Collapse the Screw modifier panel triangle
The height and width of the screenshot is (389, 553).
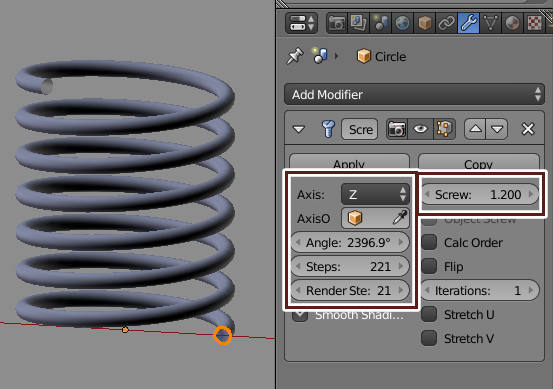pyautogui.click(x=299, y=129)
